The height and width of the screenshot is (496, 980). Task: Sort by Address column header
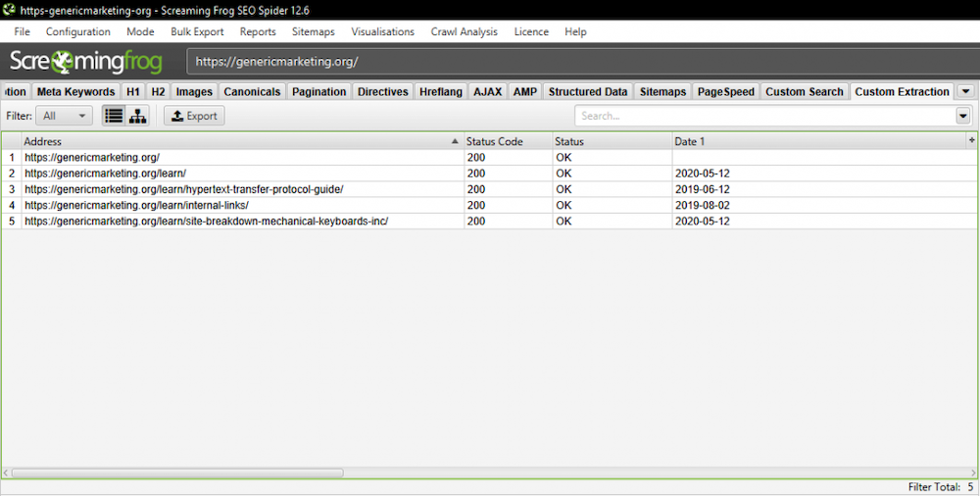(242, 141)
